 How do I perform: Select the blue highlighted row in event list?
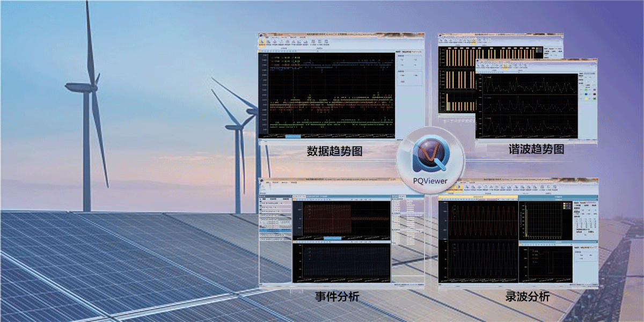275,230
